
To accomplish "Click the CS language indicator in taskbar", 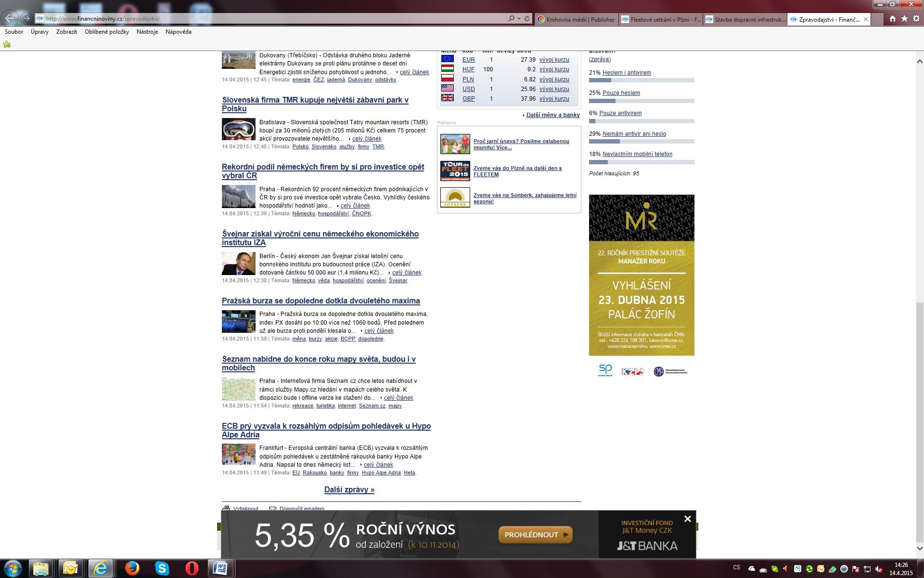I will (x=736, y=567).
